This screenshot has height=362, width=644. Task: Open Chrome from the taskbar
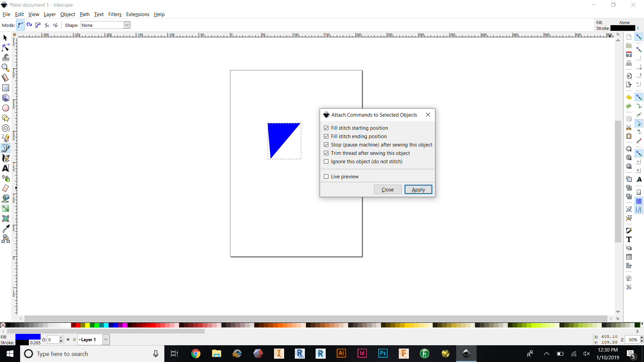(x=196, y=354)
